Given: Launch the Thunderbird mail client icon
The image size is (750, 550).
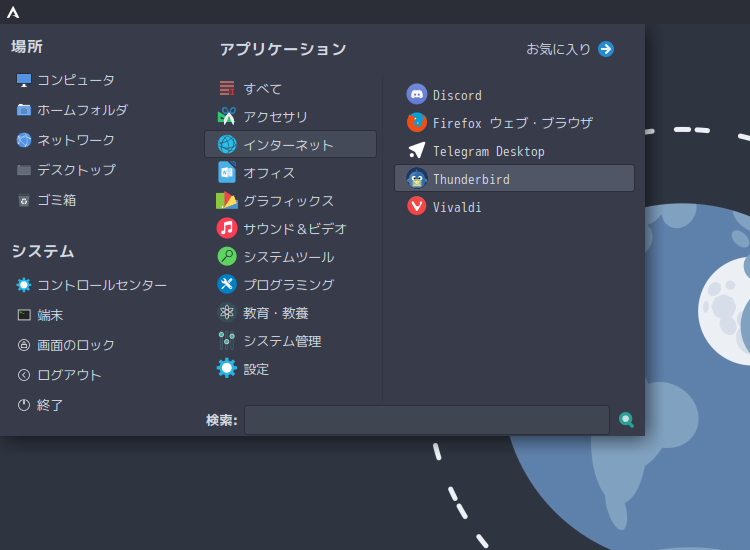Looking at the screenshot, I should click(417, 178).
